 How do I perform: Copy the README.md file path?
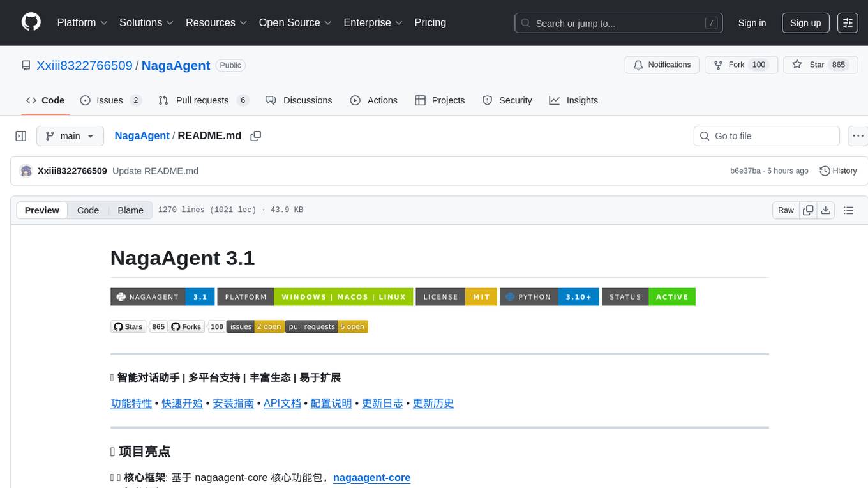pos(256,136)
